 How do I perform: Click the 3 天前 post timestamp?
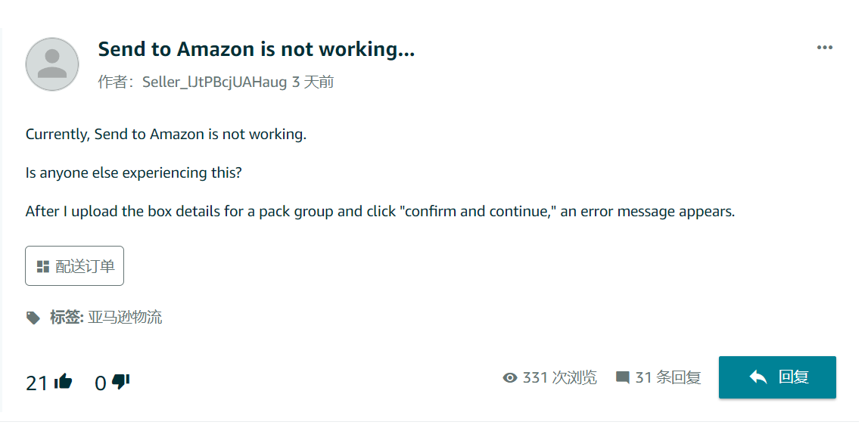click(313, 82)
